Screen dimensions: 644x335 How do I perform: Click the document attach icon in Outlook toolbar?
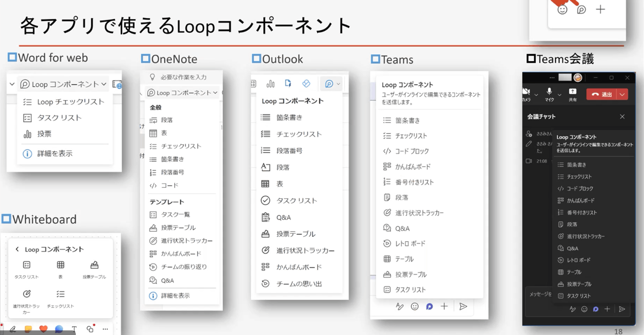point(288,84)
